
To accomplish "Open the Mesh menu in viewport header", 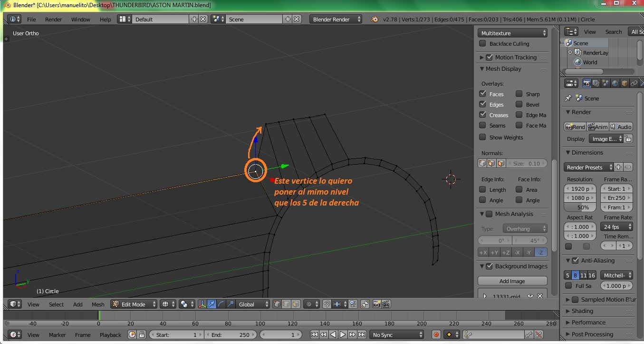I will [x=98, y=304].
